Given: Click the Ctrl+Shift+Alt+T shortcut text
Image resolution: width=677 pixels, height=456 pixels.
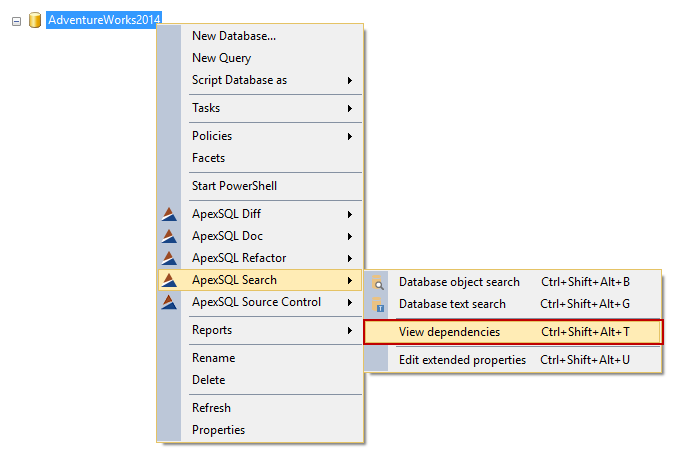Looking at the screenshot, I should point(585,332).
